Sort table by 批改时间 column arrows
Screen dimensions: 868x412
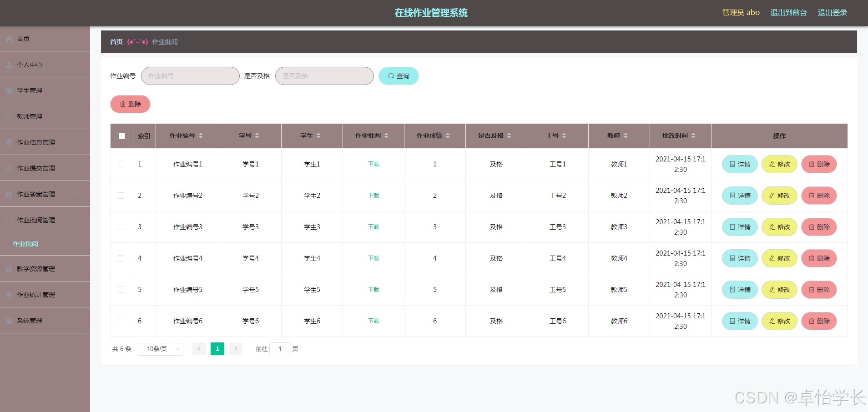[693, 136]
